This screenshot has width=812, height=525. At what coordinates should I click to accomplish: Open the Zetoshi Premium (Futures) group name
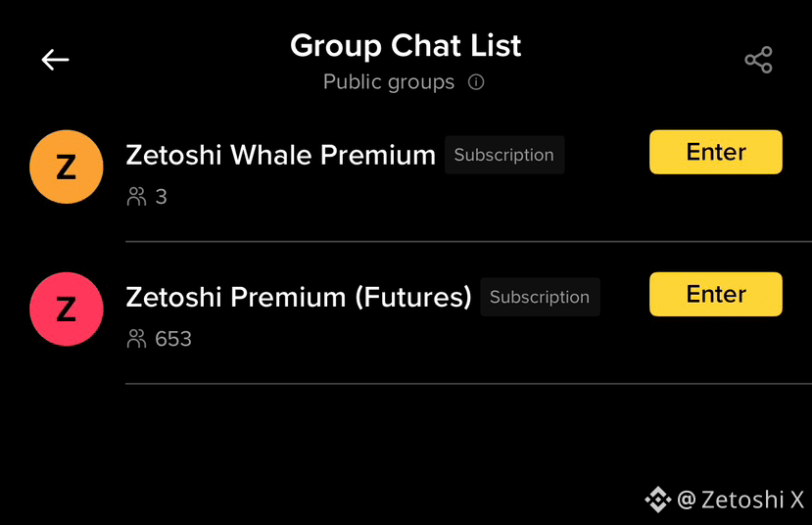pyautogui.click(x=299, y=297)
